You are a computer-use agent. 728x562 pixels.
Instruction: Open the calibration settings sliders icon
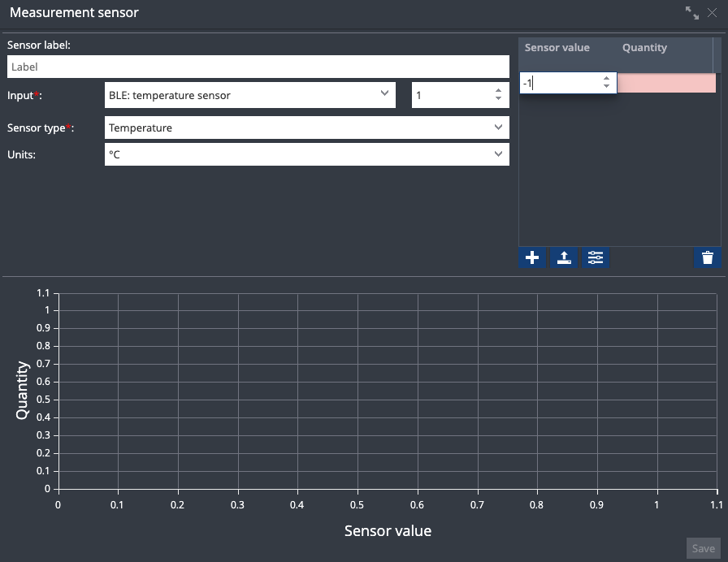click(x=596, y=257)
